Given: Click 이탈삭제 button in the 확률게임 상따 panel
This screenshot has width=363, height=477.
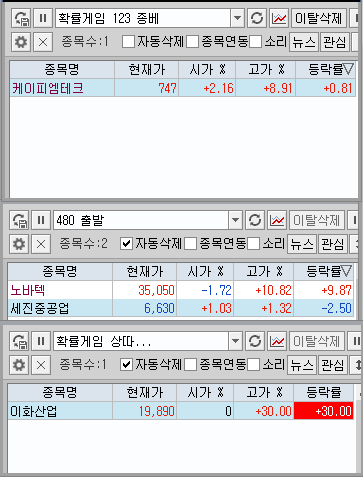Looking at the screenshot, I should [x=317, y=341].
